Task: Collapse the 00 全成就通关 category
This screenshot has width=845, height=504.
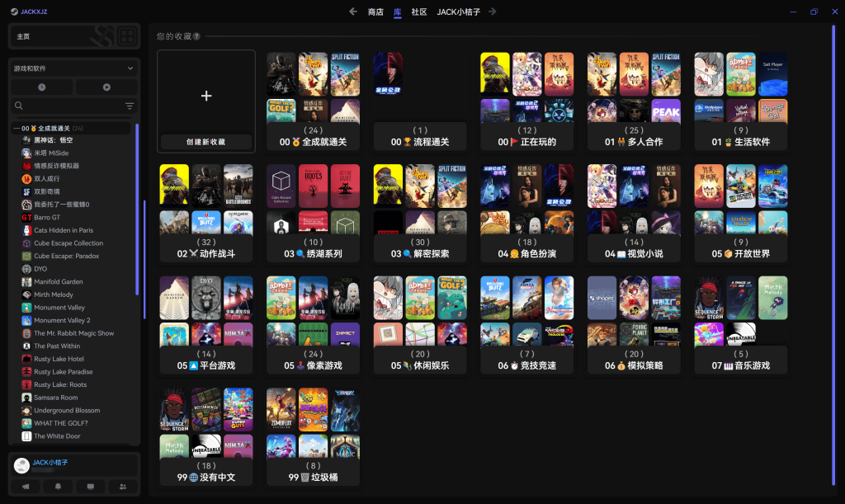Action: pos(16,128)
